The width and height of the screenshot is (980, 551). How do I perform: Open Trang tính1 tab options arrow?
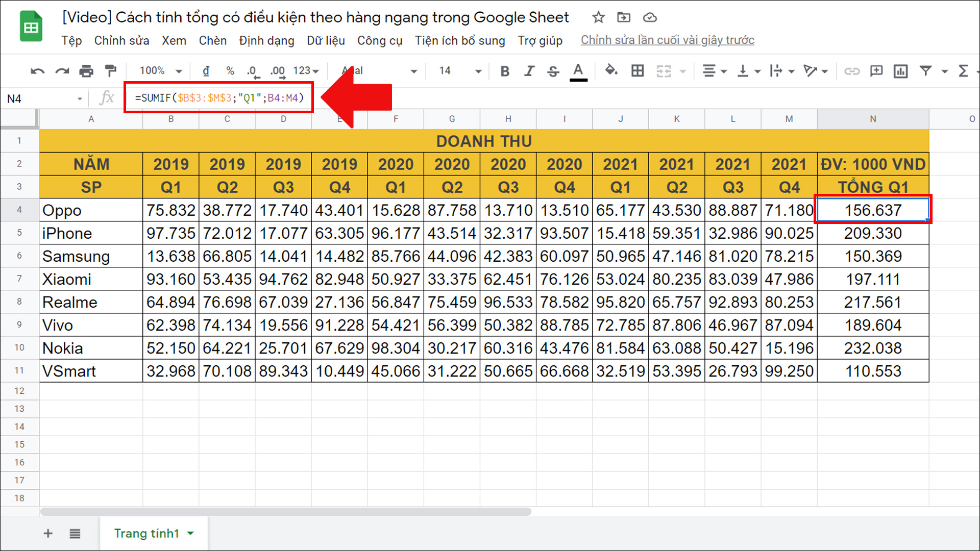[191, 534]
